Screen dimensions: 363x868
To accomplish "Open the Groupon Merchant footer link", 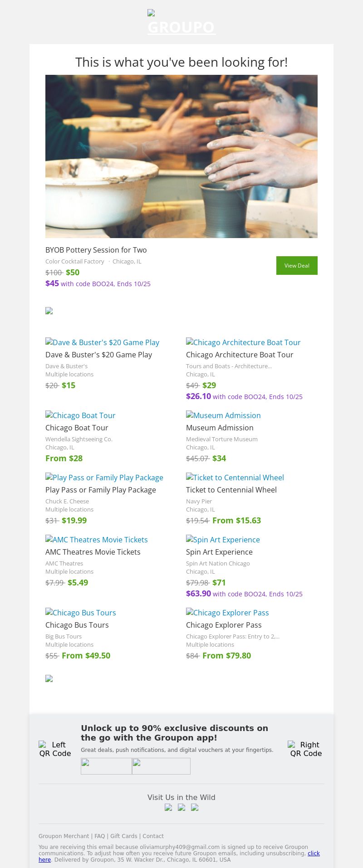I will coord(64,836).
